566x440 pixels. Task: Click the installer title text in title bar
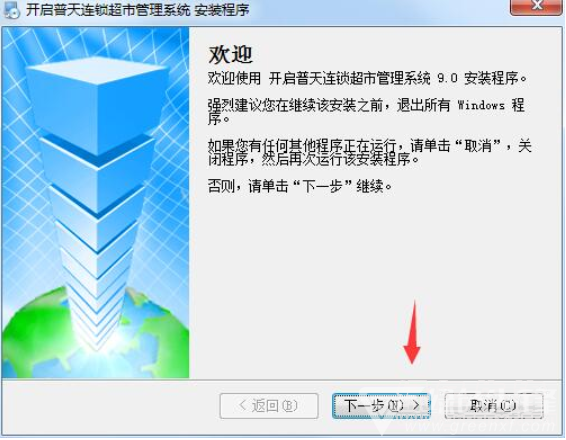click(137, 10)
